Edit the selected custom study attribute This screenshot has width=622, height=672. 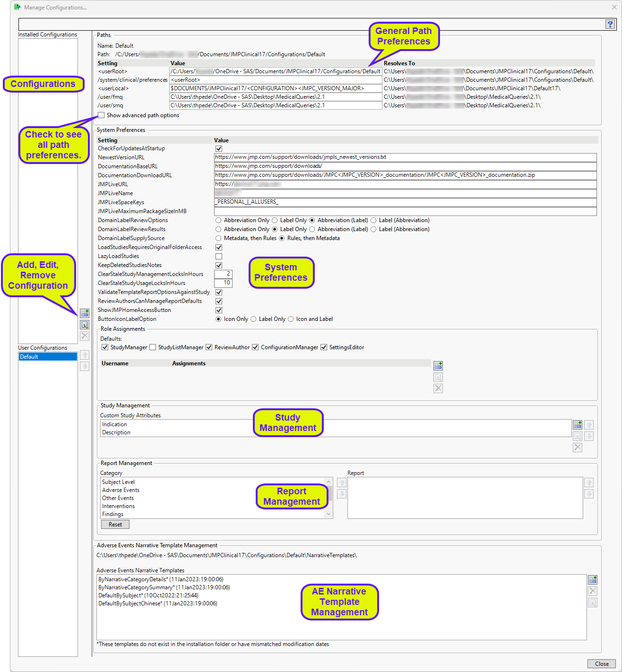578,436
